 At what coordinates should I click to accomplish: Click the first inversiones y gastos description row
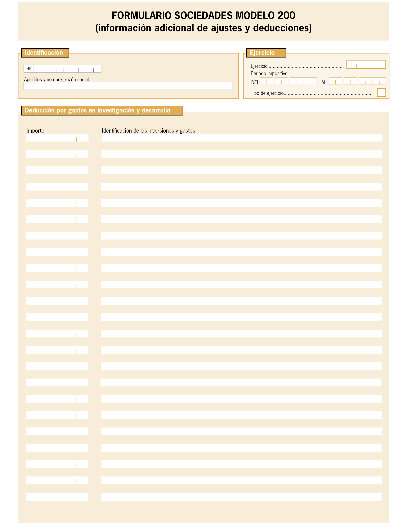point(242,138)
